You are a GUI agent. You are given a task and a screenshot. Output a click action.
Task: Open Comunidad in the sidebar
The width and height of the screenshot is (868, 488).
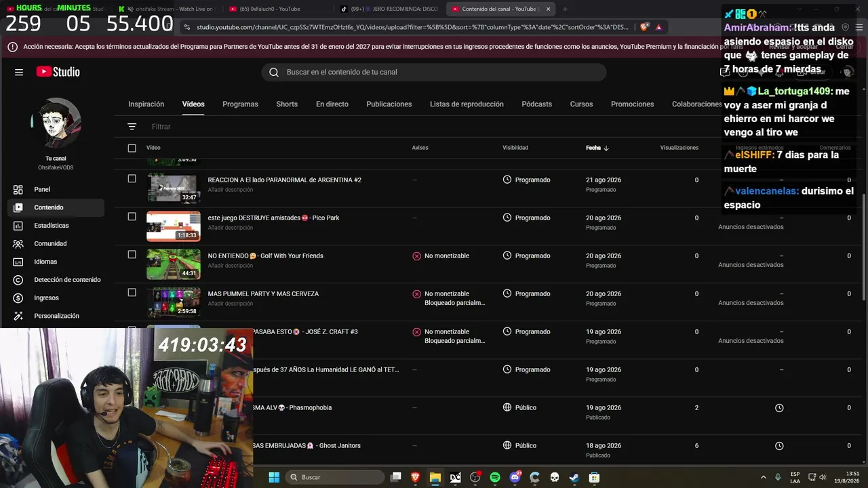pos(56,243)
